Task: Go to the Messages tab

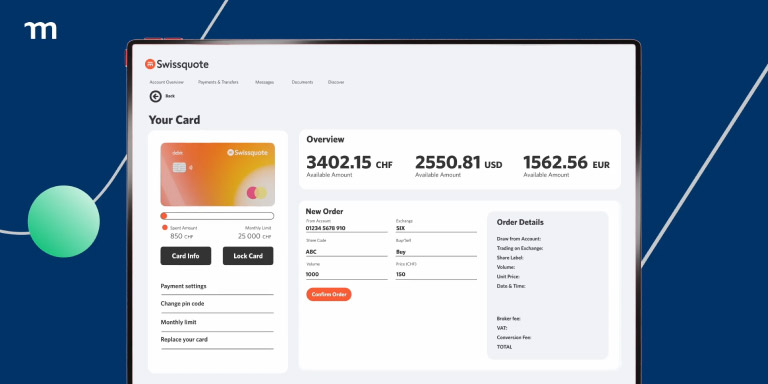Action: tap(264, 82)
